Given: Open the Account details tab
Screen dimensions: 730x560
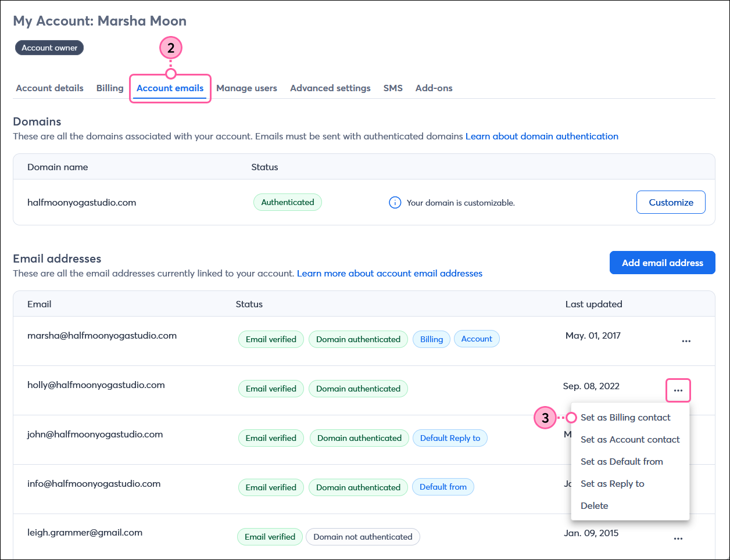Looking at the screenshot, I should click(x=49, y=88).
